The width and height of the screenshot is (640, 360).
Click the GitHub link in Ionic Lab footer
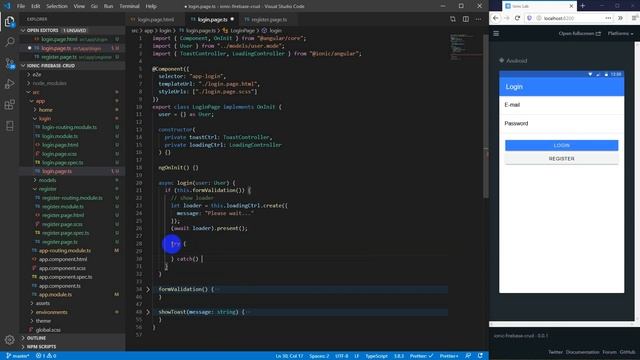(x=627, y=352)
